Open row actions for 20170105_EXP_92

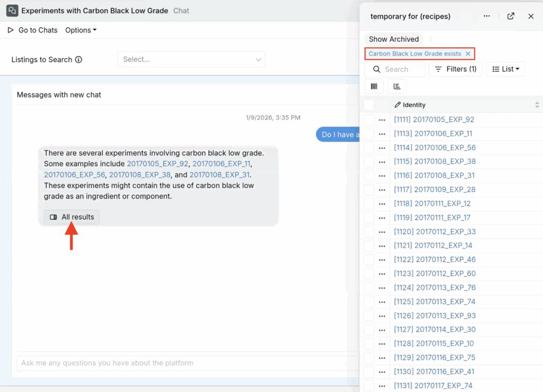click(x=382, y=120)
